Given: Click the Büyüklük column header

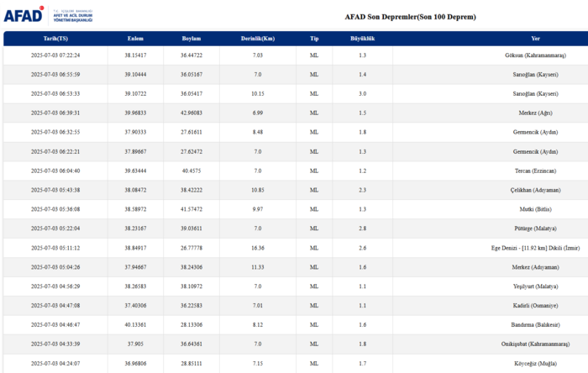Looking at the screenshot, I should [x=362, y=39].
